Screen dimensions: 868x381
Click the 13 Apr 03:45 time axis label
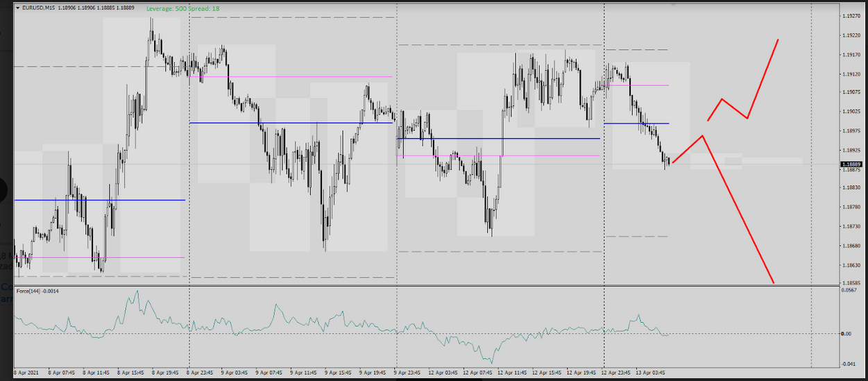coord(651,372)
